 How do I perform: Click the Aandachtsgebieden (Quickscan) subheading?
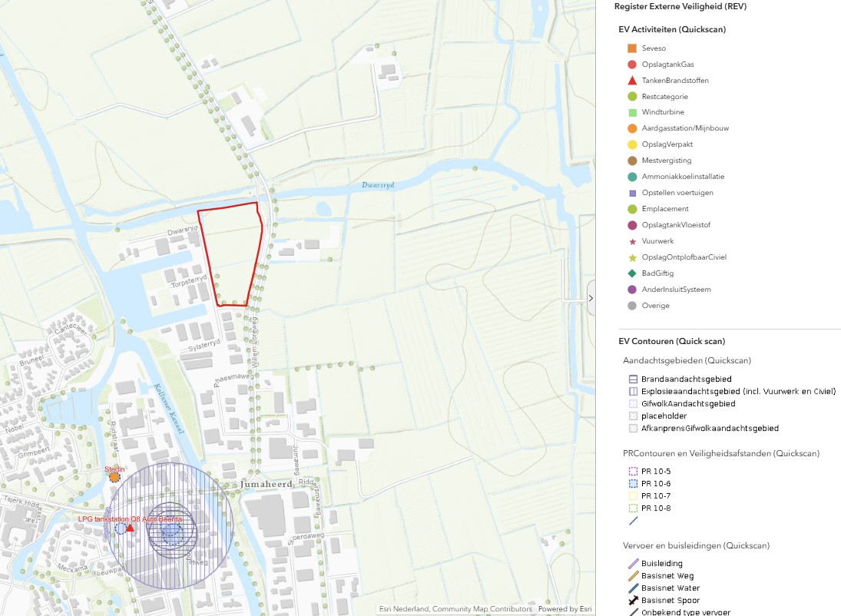[687, 360]
